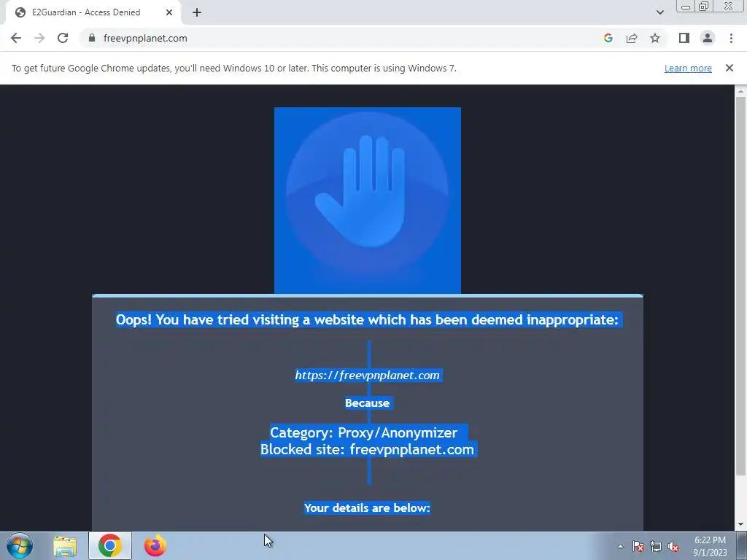This screenshot has height=560, width=747.
Task: Open the Windows Start menu
Action: click(20, 545)
